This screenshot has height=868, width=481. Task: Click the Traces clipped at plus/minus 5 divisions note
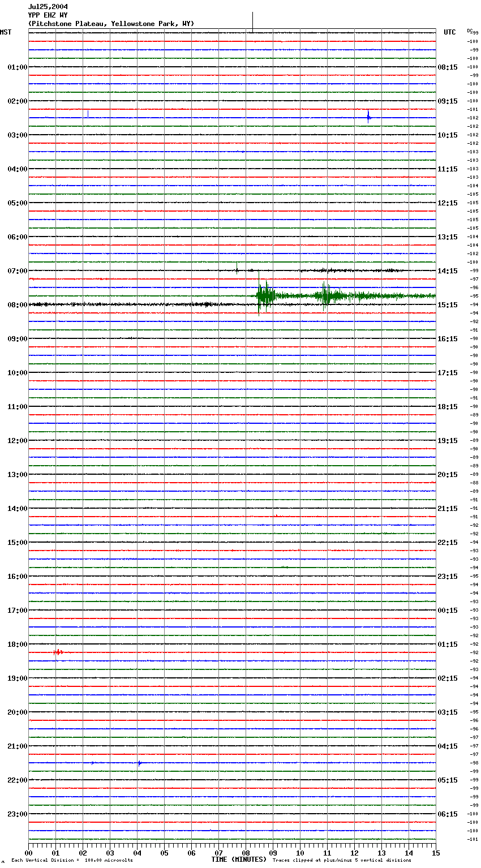[x=342, y=861]
